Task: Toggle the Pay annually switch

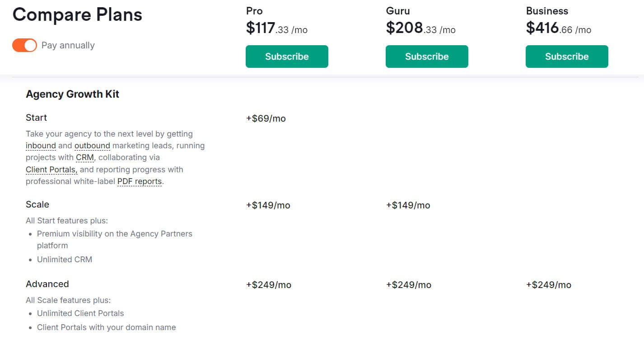Action: [x=24, y=45]
